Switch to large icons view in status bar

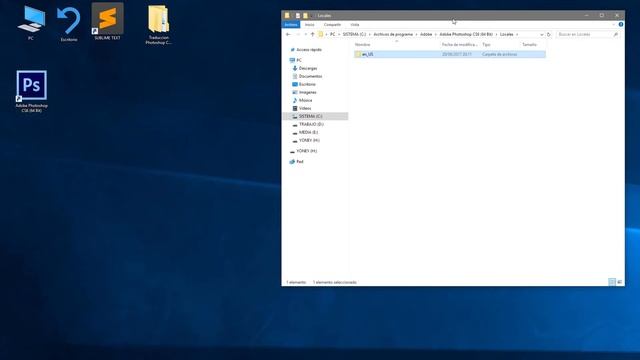619,282
